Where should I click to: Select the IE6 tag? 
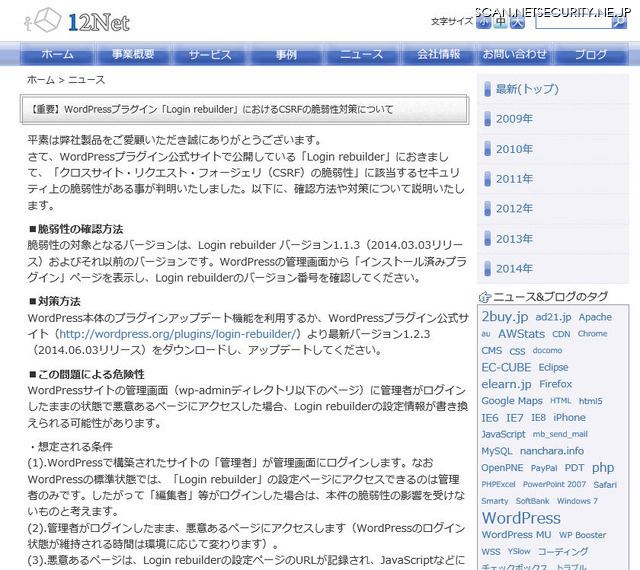click(489, 418)
